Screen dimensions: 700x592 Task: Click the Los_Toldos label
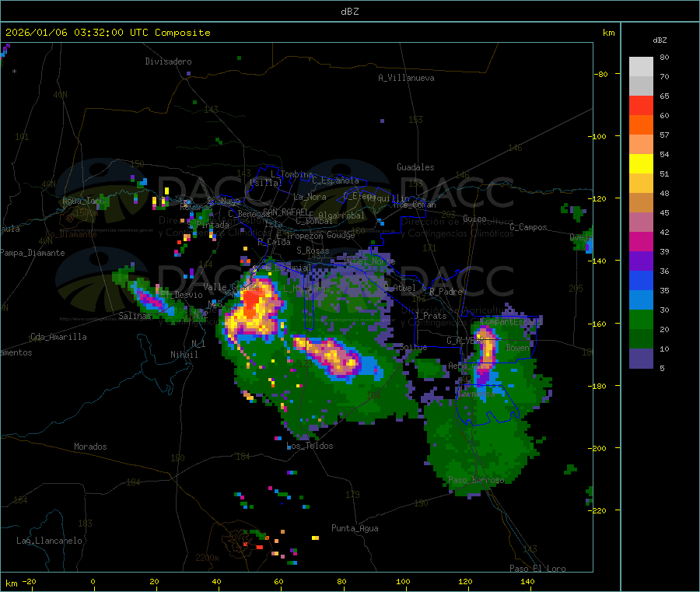pyautogui.click(x=310, y=446)
